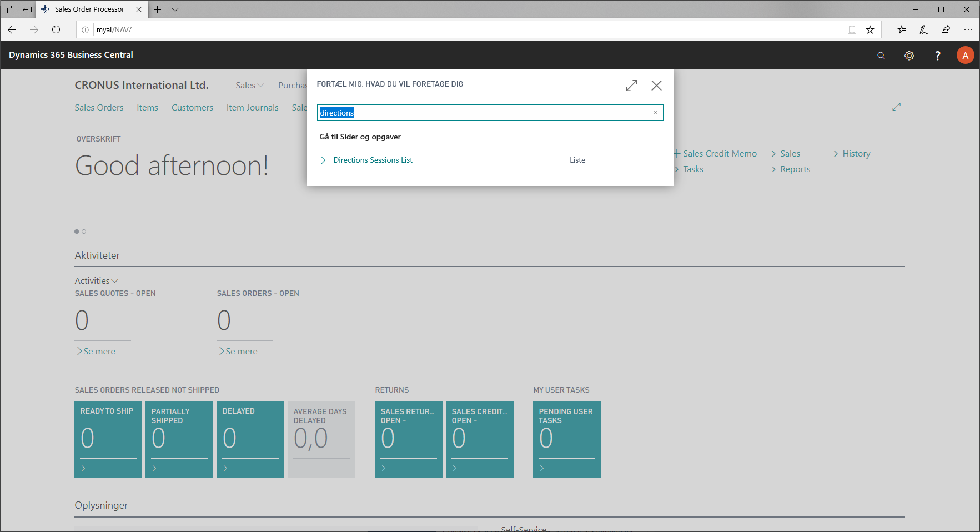Expand the History action group
Viewport: 980px width, 532px height.
[852, 154]
